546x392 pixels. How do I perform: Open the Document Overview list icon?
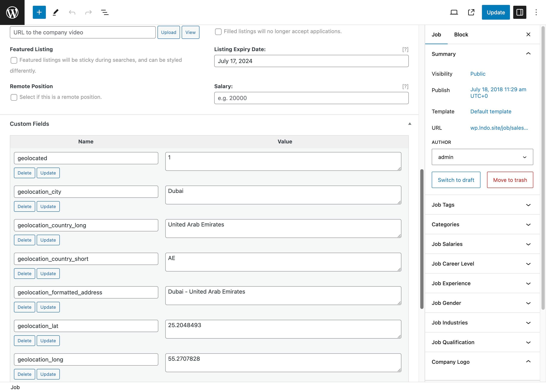tap(105, 12)
